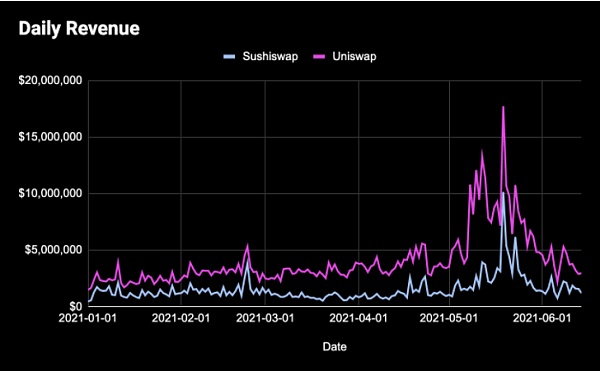Click the Uniswap legend color swatch
Image resolution: width=600 pixels, height=372 pixels.
[319, 57]
